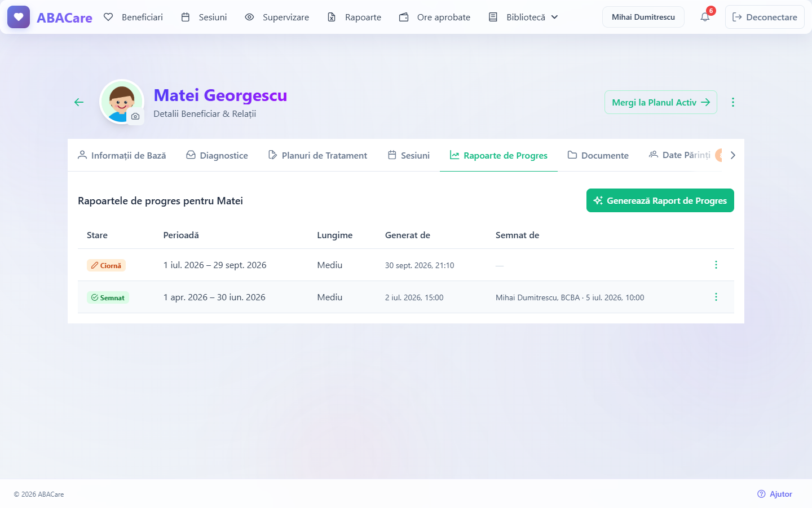
Task: Switch to the Date Părinți tab
Action: (680, 155)
